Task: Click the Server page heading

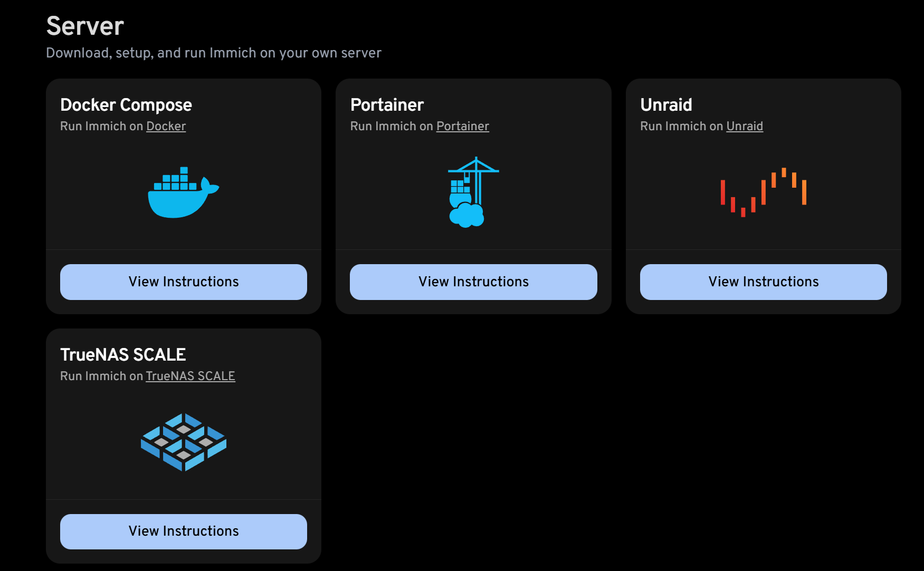Action: (84, 26)
